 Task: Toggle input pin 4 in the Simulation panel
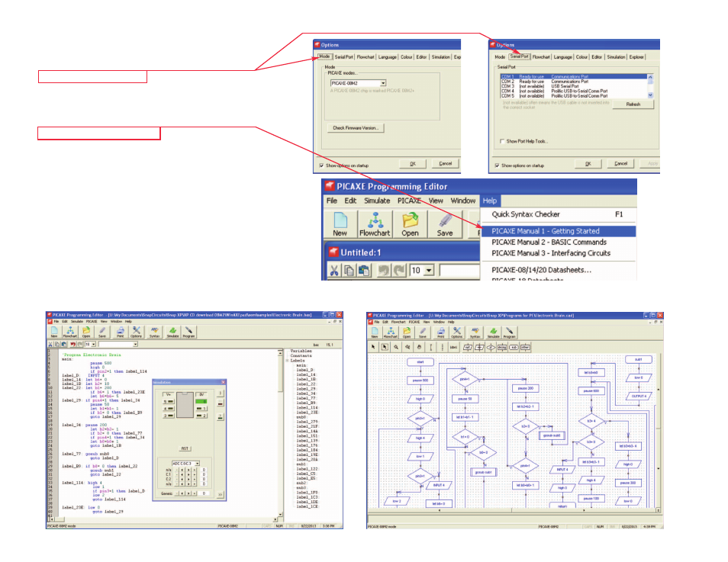coord(168,409)
